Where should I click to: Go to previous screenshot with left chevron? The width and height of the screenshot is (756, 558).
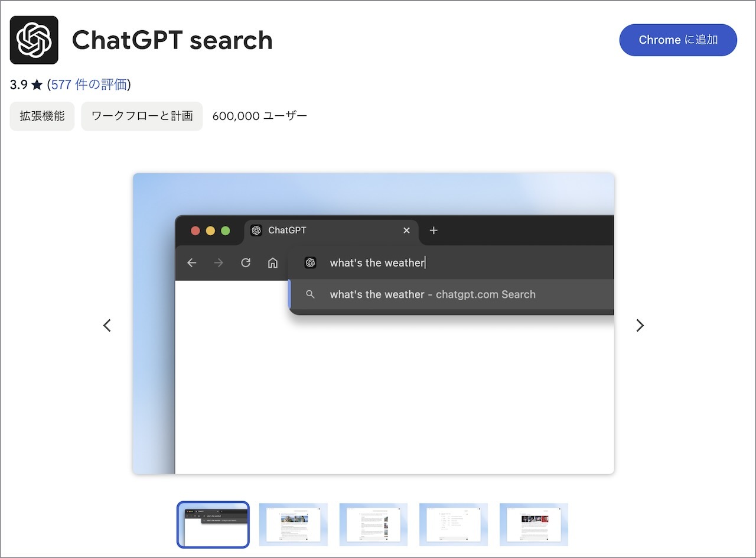click(x=107, y=325)
